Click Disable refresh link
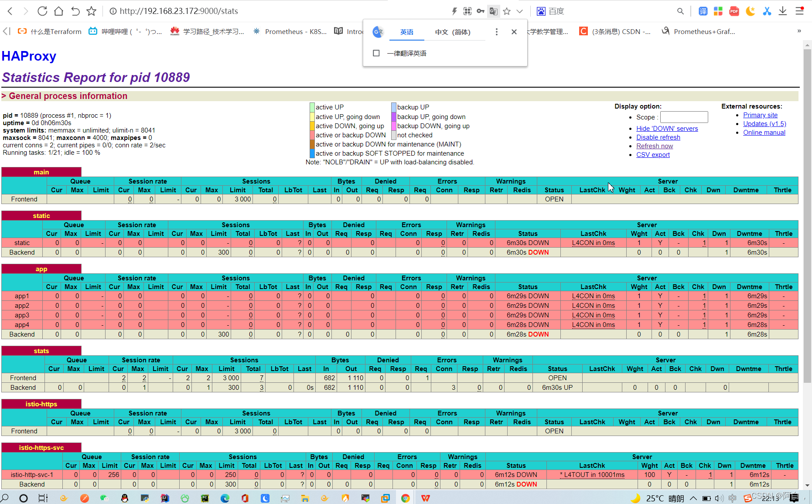 coord(658,137)
